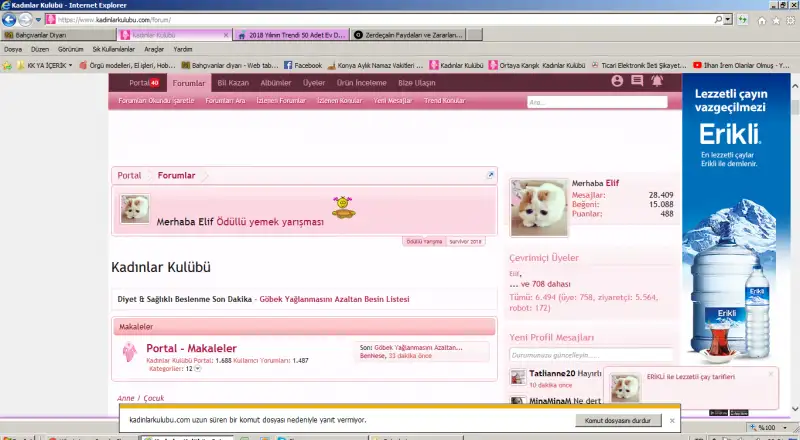Open the recent pages dropdown arrow
The height and width of the screenshot is (440, 800).
coord(38,20)
